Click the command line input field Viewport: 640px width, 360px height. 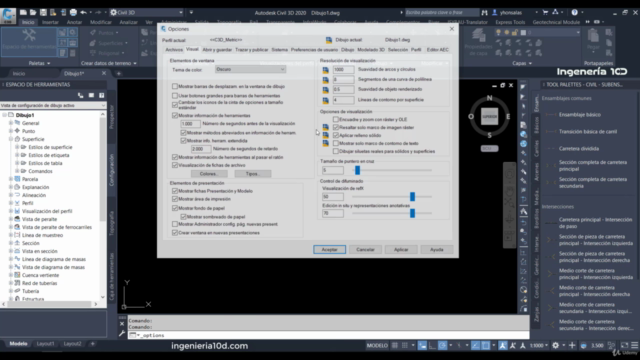click(x=329, y=335)
